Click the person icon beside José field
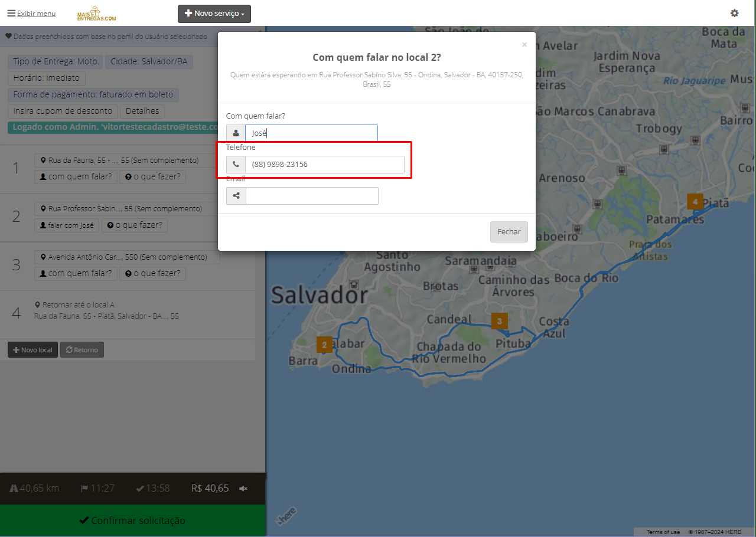This screenshot has width=756, height=537. 236,133
